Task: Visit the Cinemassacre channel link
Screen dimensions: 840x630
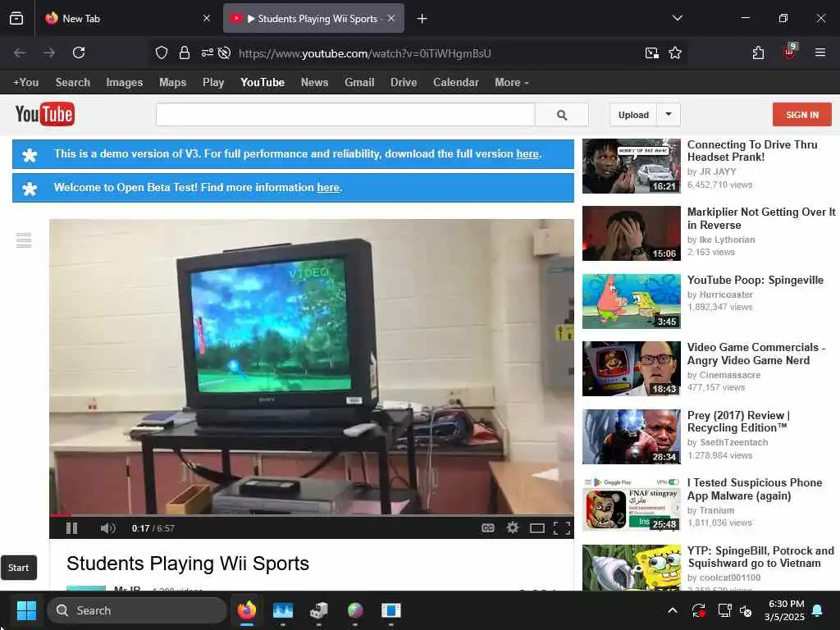Action: pyautogui.click(x=729, y=375)
